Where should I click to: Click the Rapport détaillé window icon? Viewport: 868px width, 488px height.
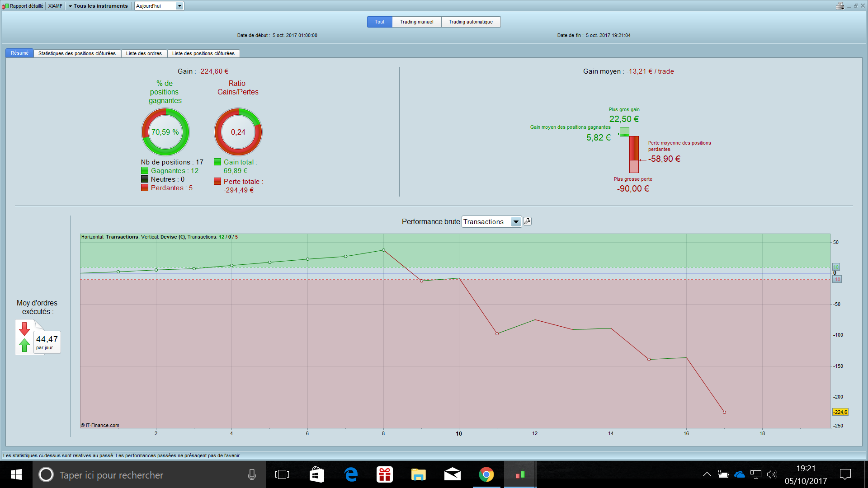click(5, 6)
